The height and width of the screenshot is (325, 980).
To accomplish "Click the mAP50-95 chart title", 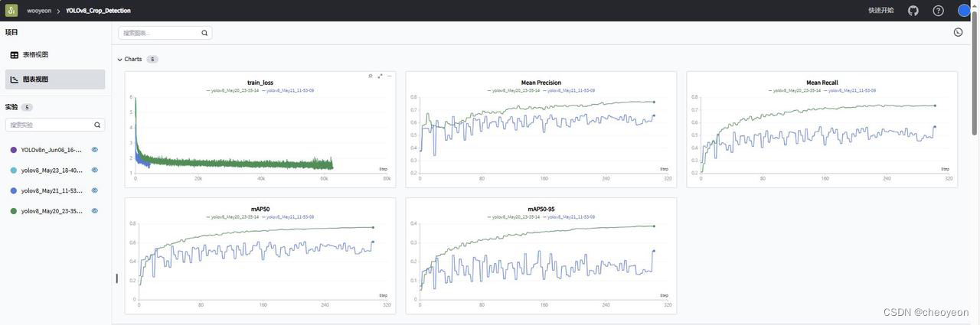I will coord(541,209).
